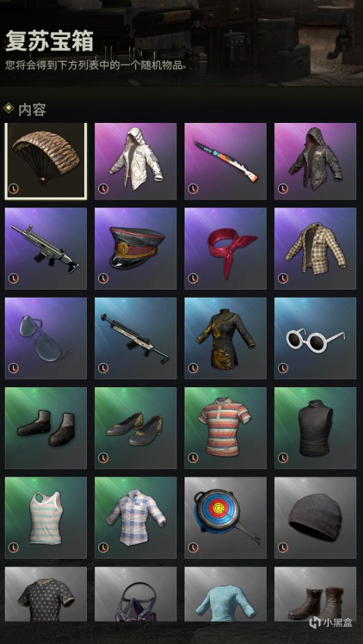
Task: Pick the silver SCAR rifle skin
Action: pyautogui.click(x=46, y=248)
